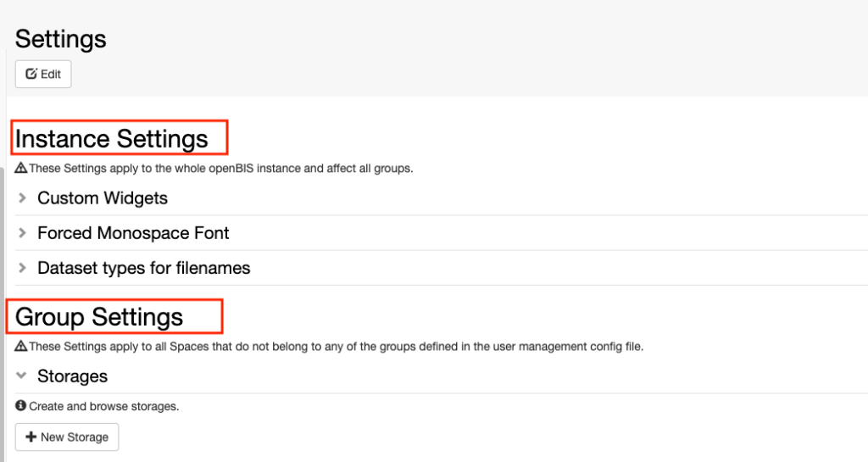
Task: Open the Dataset types for filenames label
Action: coord(144,268)
